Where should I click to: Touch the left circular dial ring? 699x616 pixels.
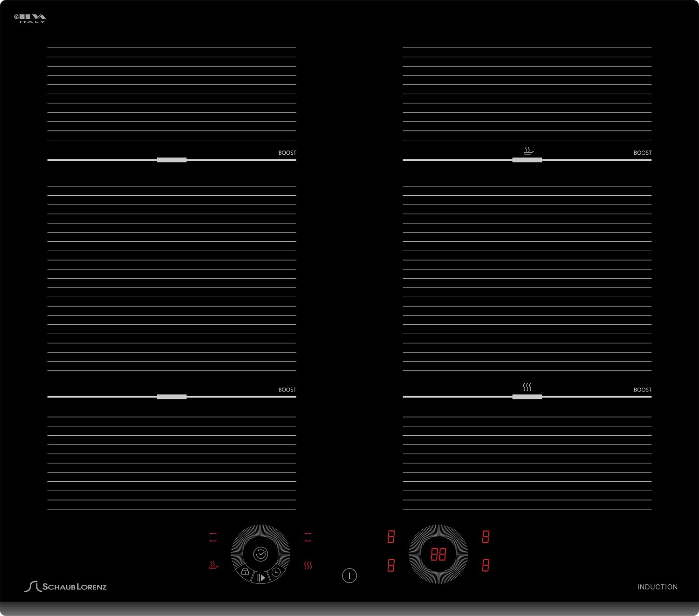(x=238, y=541)
